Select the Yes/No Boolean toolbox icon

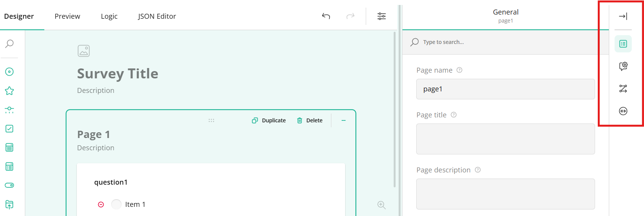(10, 185)
